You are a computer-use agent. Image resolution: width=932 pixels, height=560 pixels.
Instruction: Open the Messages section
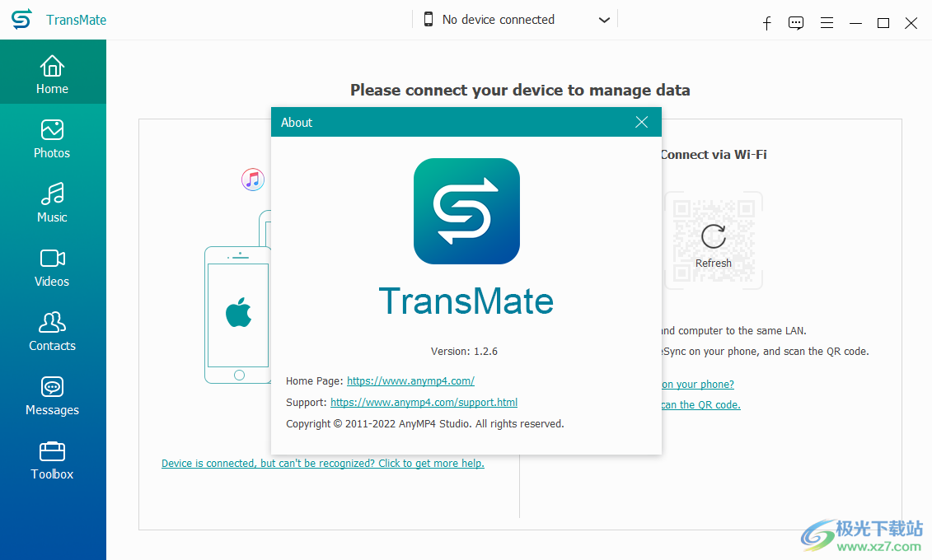click(52, 395)
